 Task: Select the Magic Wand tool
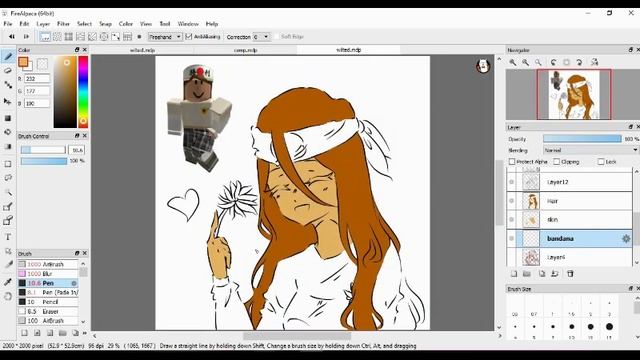[x=8, y=192]
